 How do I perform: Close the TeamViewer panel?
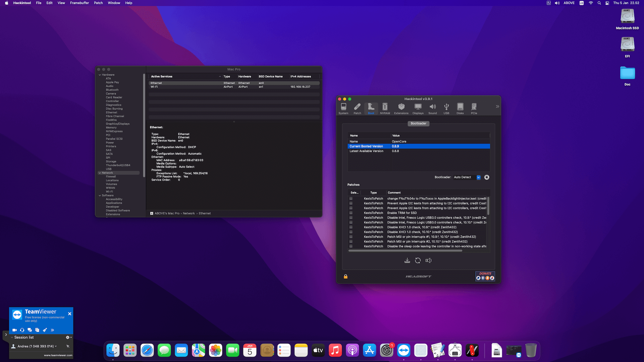69,314
